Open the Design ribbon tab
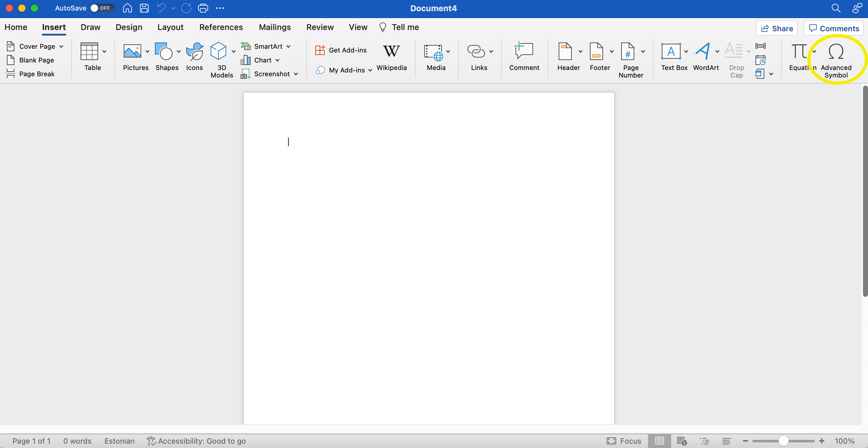The image size is (868, 448). 129,27
